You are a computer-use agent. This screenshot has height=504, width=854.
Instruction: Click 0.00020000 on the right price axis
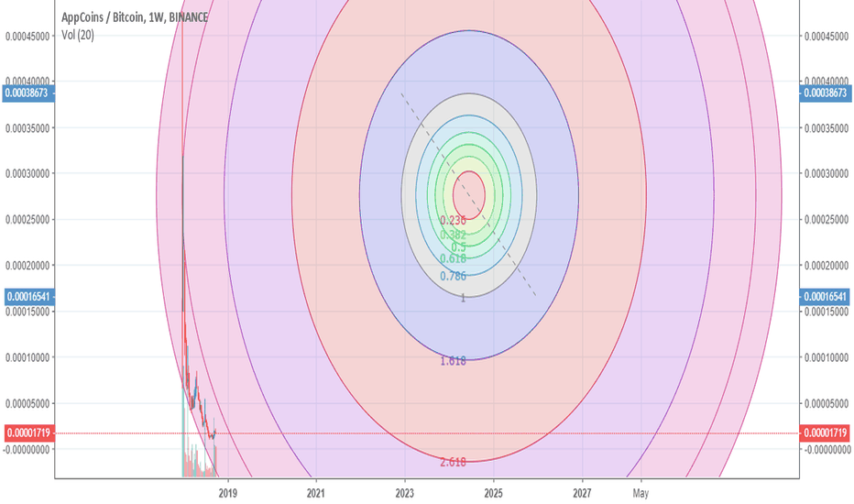(827, 266)
